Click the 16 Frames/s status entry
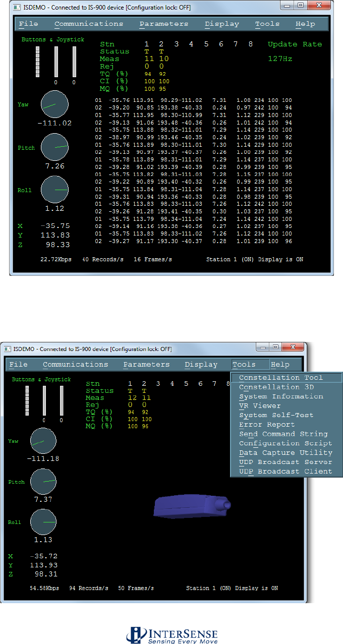 point(154,259)
